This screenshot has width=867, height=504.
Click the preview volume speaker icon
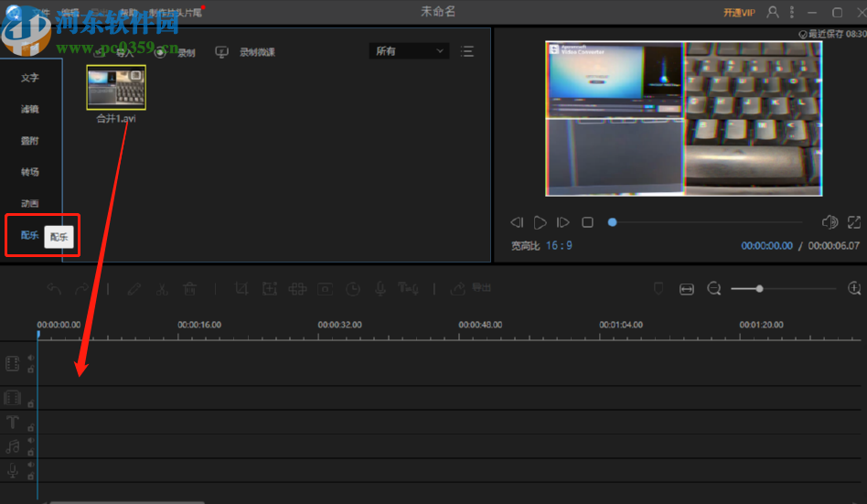(x=830, y=222)
